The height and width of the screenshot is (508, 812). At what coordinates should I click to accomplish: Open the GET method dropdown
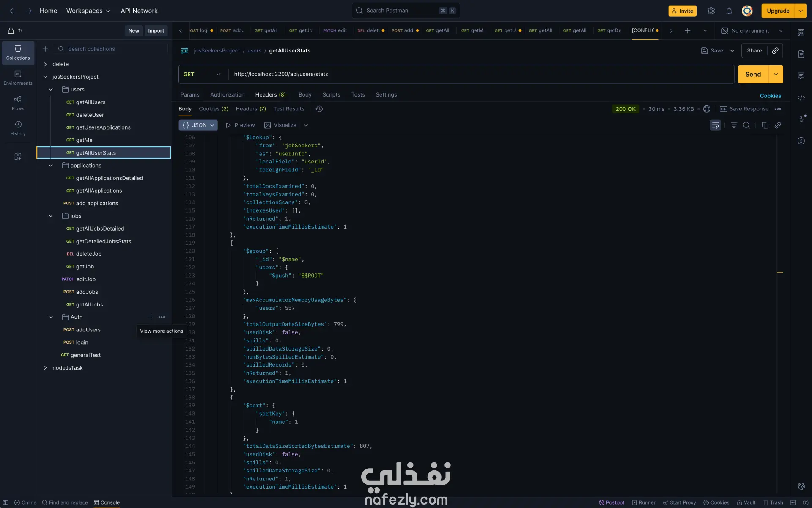(202, 74)
